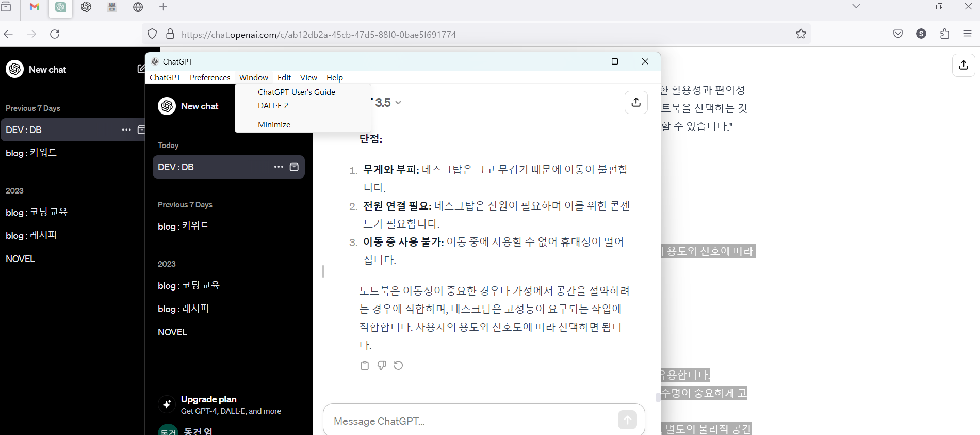
Task: Click the shield tracking protection icon
Action: [x=152, y=34]
